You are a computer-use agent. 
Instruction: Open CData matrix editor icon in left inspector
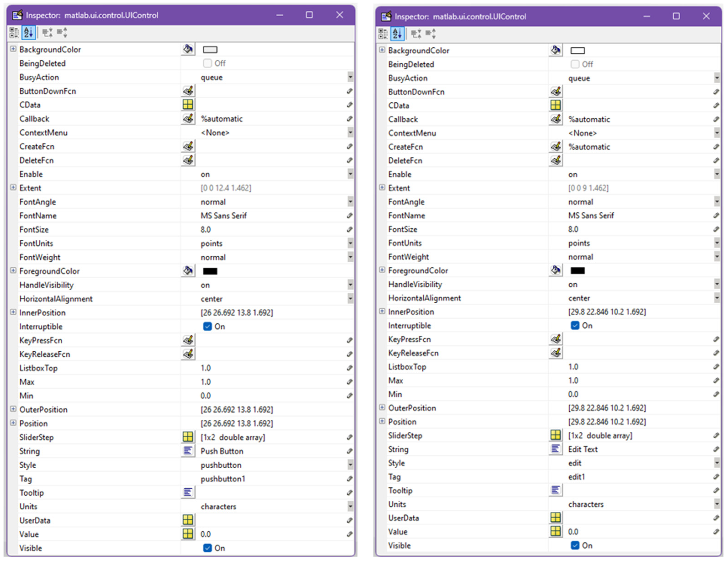coord(188,105)
